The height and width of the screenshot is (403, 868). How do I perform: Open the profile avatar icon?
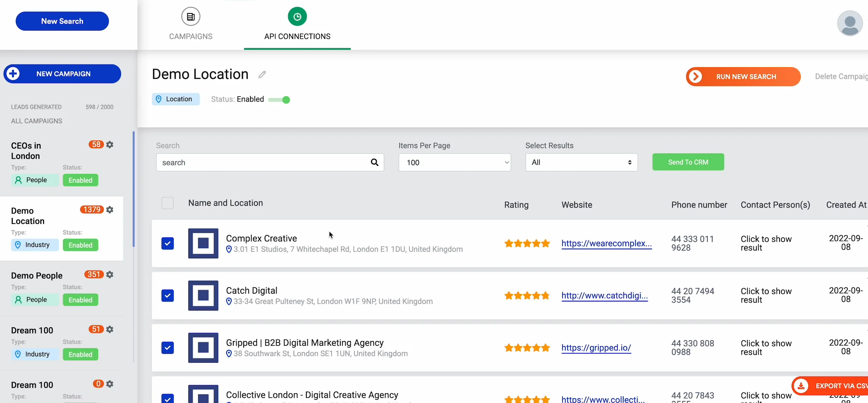(850, 23)
